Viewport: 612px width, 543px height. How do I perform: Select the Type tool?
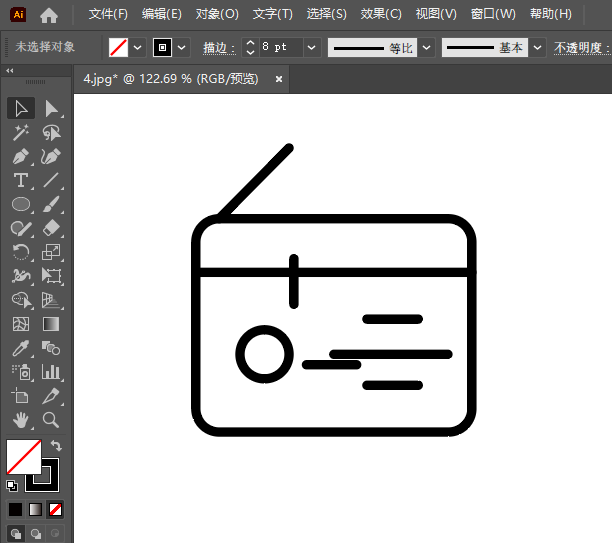(21, 180)
